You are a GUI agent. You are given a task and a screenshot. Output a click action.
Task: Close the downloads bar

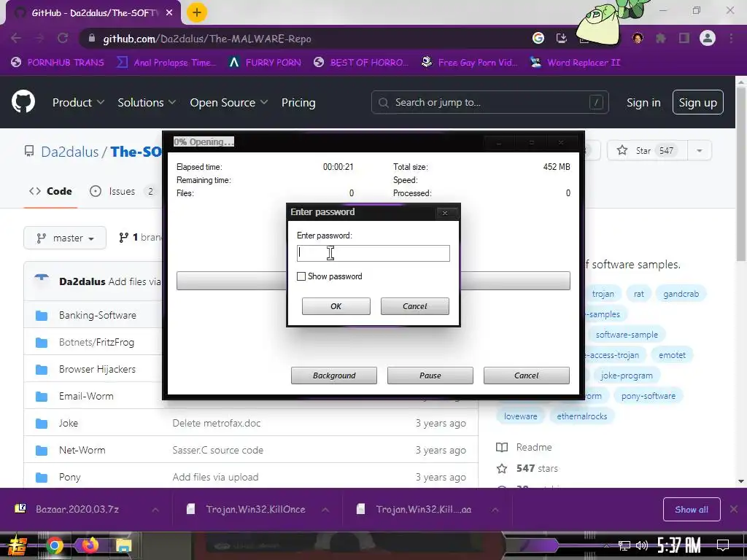[x=734, y=510]
